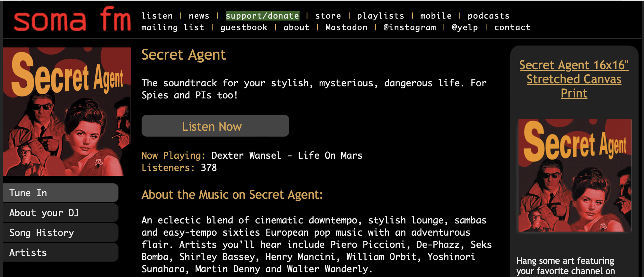Open the Artists sidebar tab
This screenshot has width=644, height=277.
point(61,252)
